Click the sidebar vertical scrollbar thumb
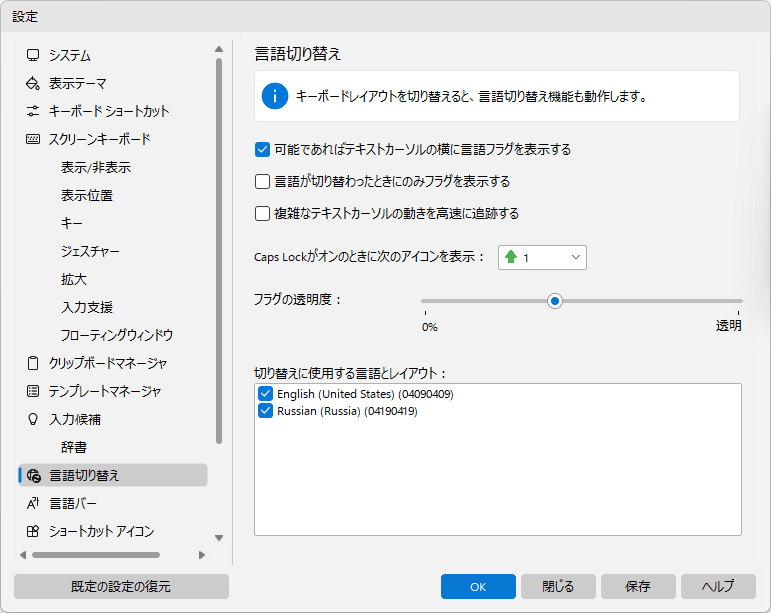 [219, 251]
